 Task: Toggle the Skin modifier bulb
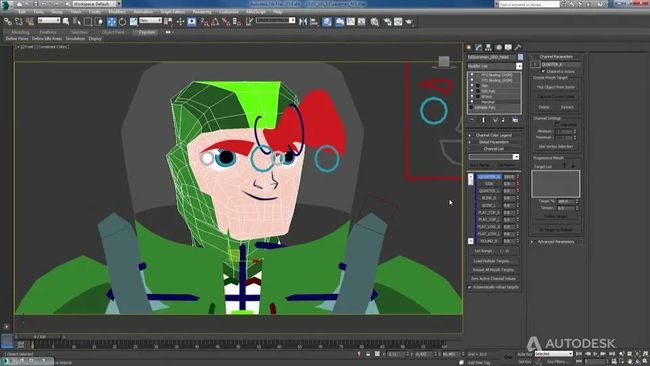pyautogui.click(x=472, y=85)
